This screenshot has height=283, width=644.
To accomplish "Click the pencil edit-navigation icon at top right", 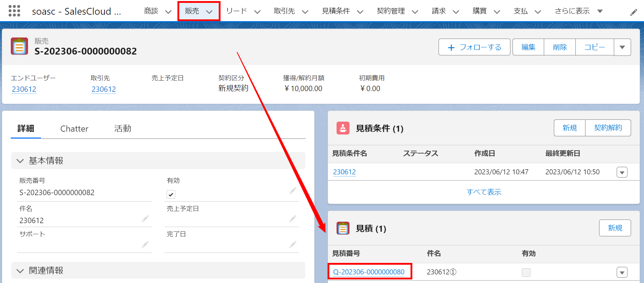I will click(634, 12).
